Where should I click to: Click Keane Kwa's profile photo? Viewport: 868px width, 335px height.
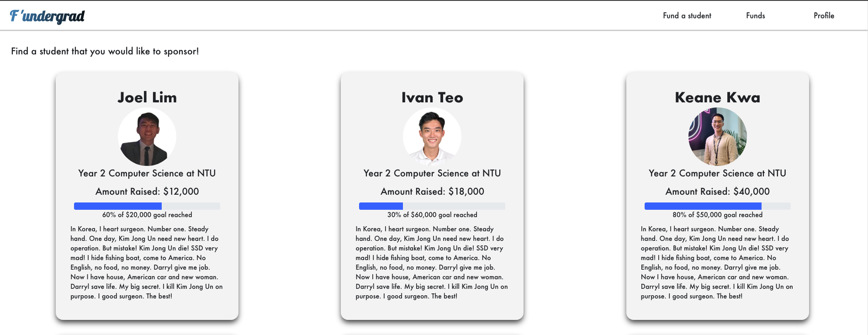[x=718, y=137]
